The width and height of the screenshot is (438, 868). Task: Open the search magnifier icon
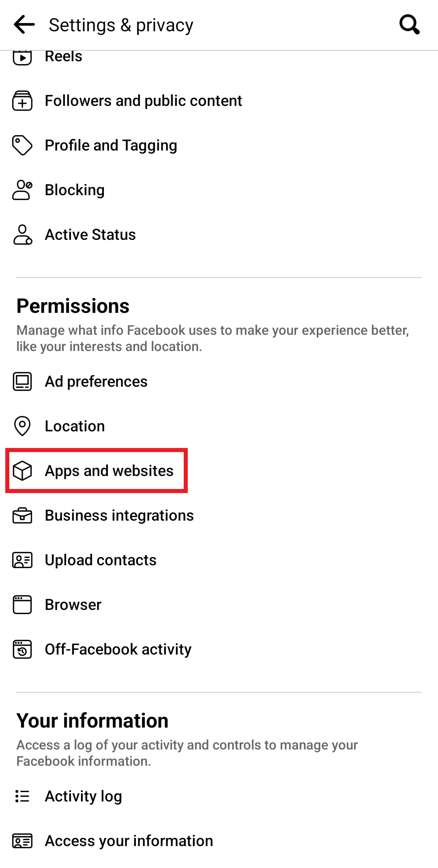tap(409, 25)
